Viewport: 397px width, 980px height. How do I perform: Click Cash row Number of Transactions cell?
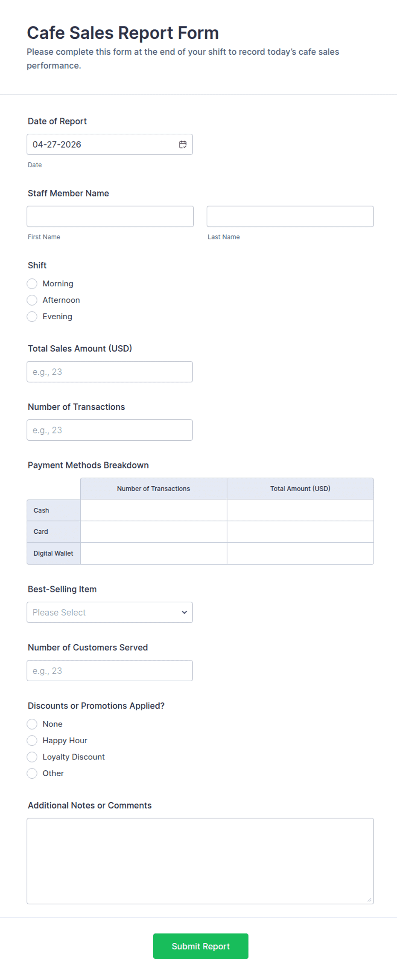[154, 510]
